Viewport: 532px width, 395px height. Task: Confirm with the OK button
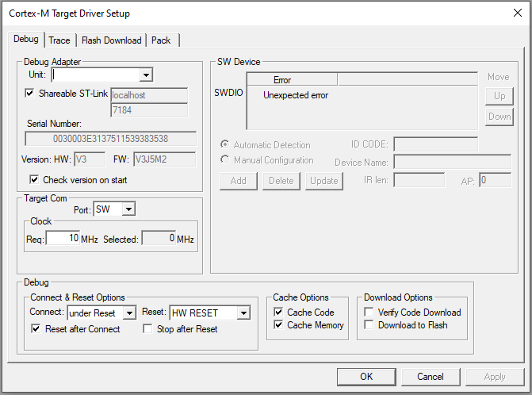(x=366, y=377)
